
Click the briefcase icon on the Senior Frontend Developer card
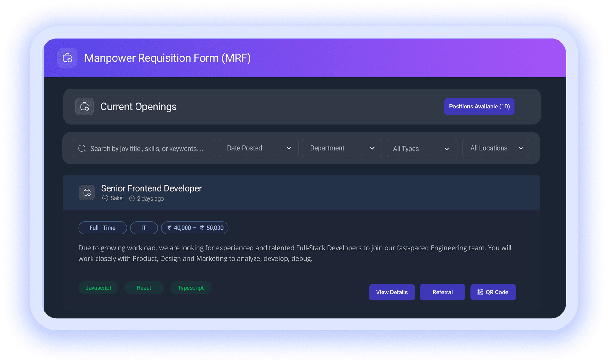[87, 192]
